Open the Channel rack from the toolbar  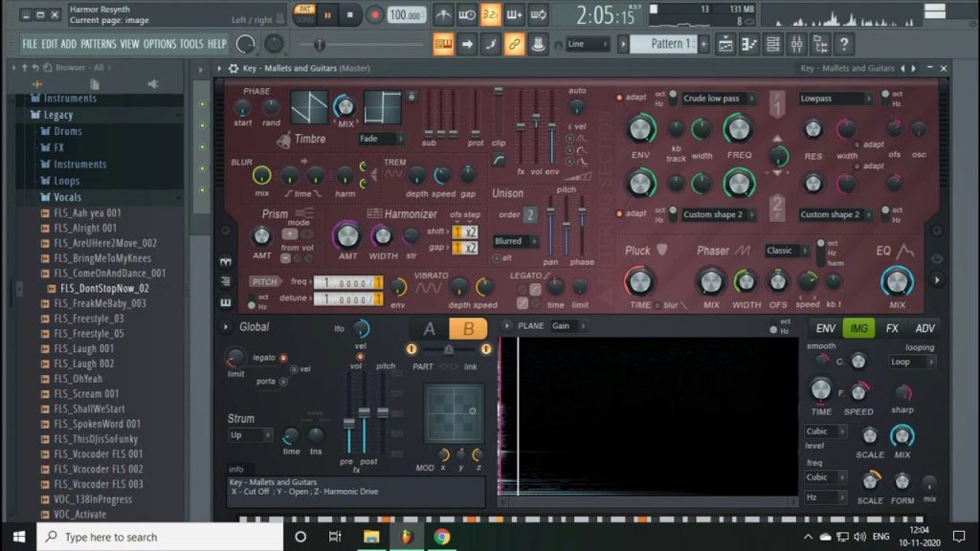click(x=772, y=44)
